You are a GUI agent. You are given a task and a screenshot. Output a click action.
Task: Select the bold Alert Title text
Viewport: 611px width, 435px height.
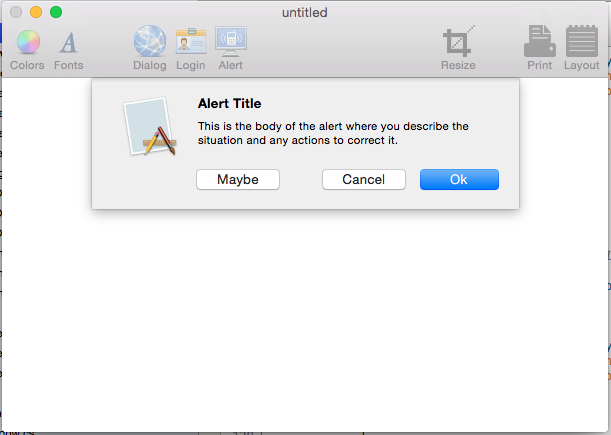[x=230, y=103]
